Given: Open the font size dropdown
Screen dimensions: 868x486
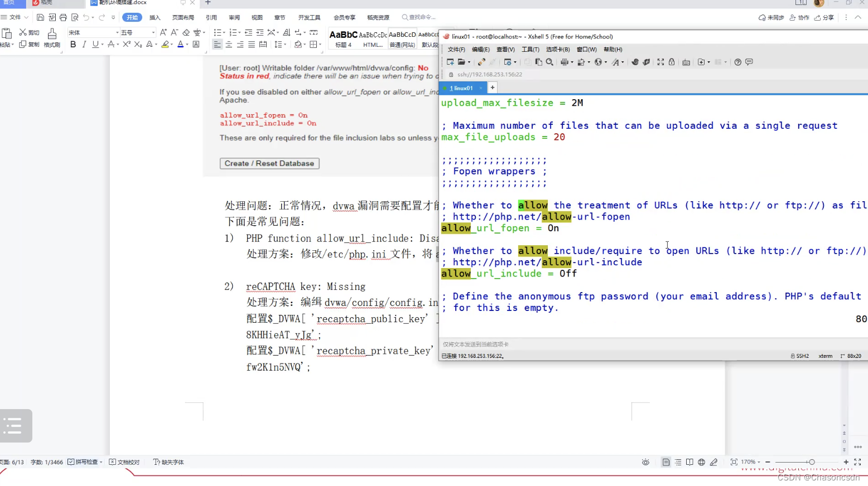Looking at the screenshot, I should click(153, 33).
